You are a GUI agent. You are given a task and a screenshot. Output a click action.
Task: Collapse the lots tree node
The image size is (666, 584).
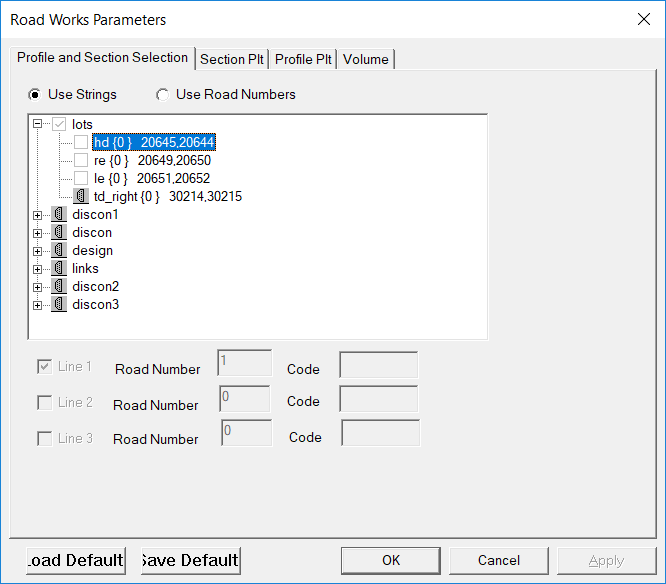point(38,125)
